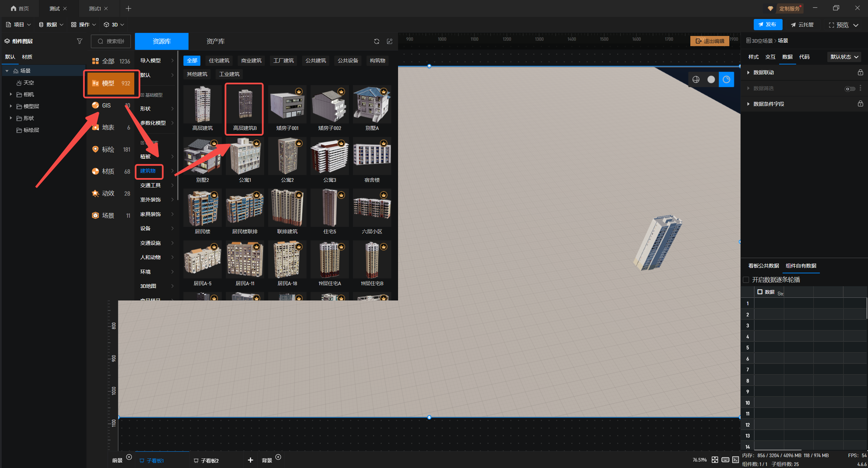Click the plus icon beside 前景
Viewport: 868px width, 468px height.
point(129,457)
